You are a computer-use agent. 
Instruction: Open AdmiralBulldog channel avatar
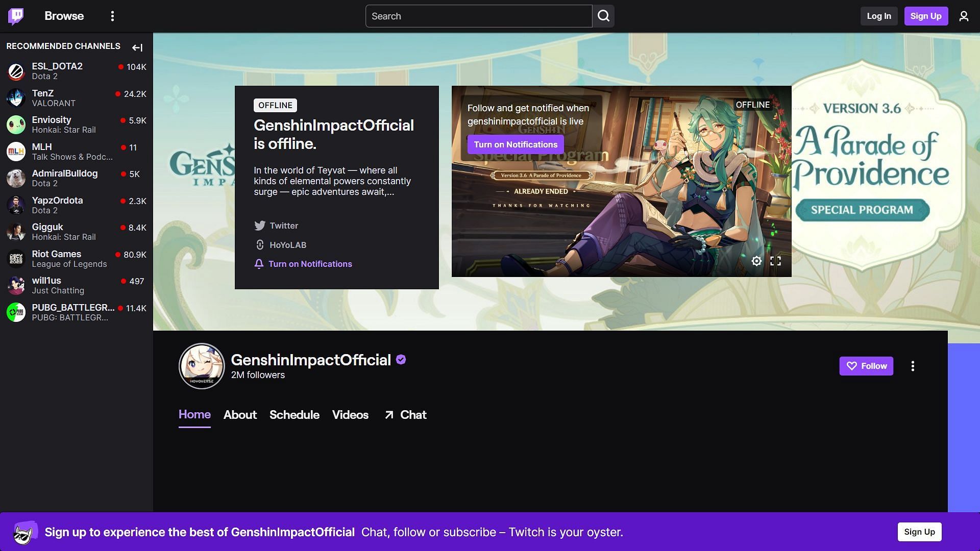16,178
